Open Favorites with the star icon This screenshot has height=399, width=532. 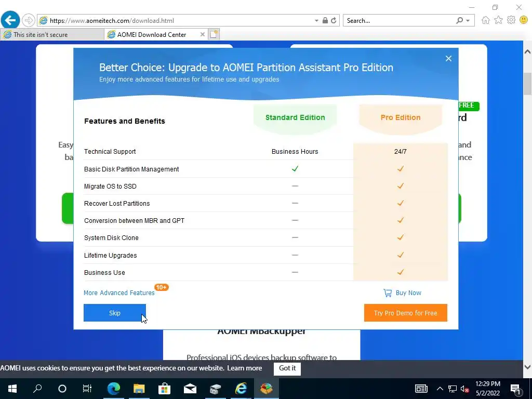click(x=498, y=20)
